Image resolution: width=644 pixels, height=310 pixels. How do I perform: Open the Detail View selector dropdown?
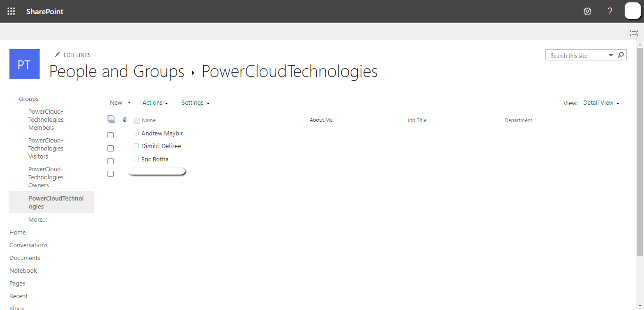click(601, 103)
